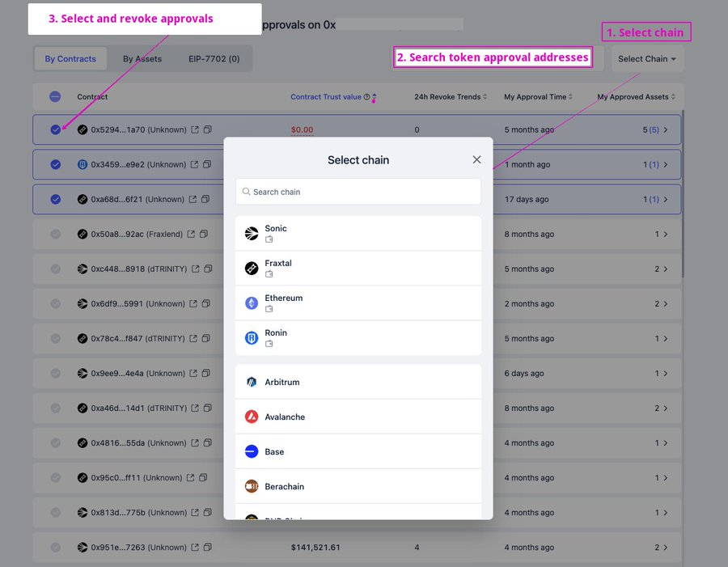Screen dimensions: 728x567
Task: Select the Ronin chain icon
Action: (x=252, y=338)
